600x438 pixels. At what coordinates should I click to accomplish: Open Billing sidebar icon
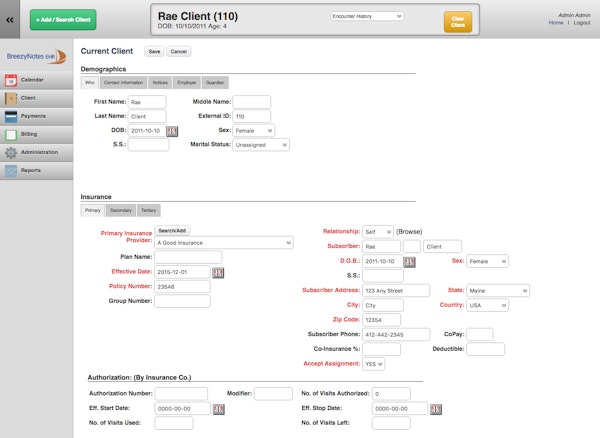coord(11,135)
